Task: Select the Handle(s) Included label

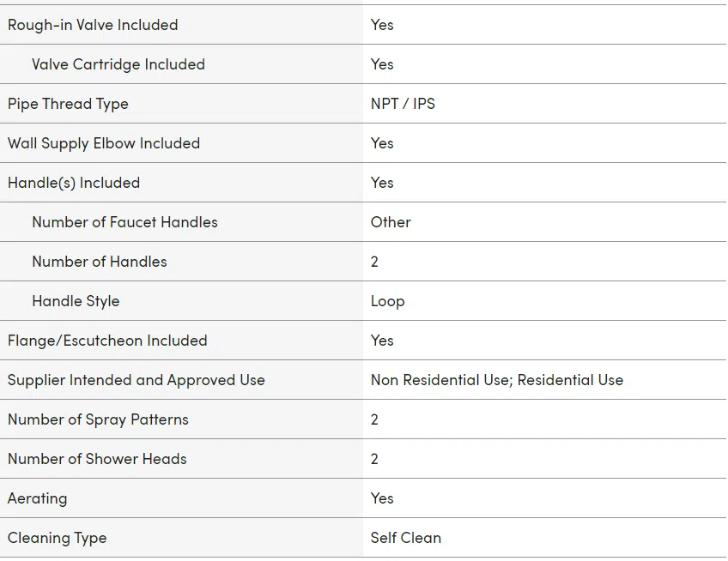Action: (x=74, y=183)
